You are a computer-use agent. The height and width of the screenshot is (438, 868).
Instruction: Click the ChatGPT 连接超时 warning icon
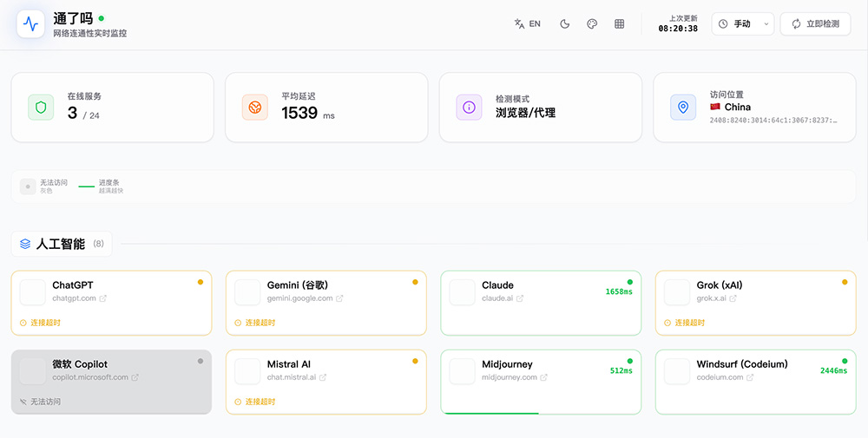pyautogui.click(x=23, y=323)
